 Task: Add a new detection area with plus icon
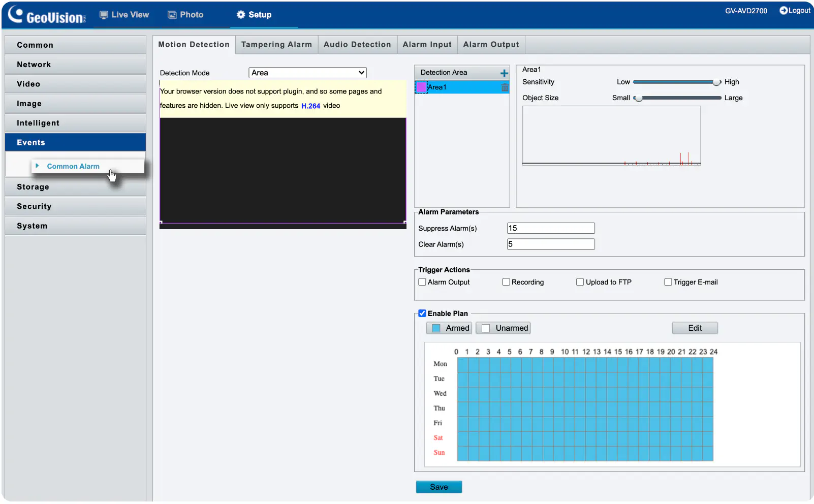coord(504,73)
